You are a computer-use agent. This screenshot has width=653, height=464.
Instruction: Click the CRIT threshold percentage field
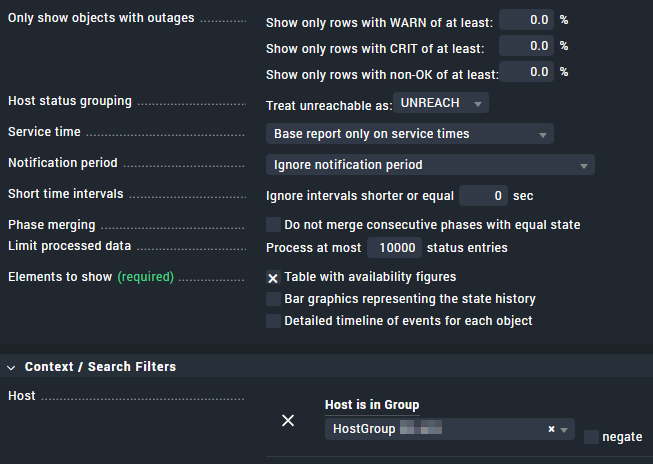(x=526, y=46)
